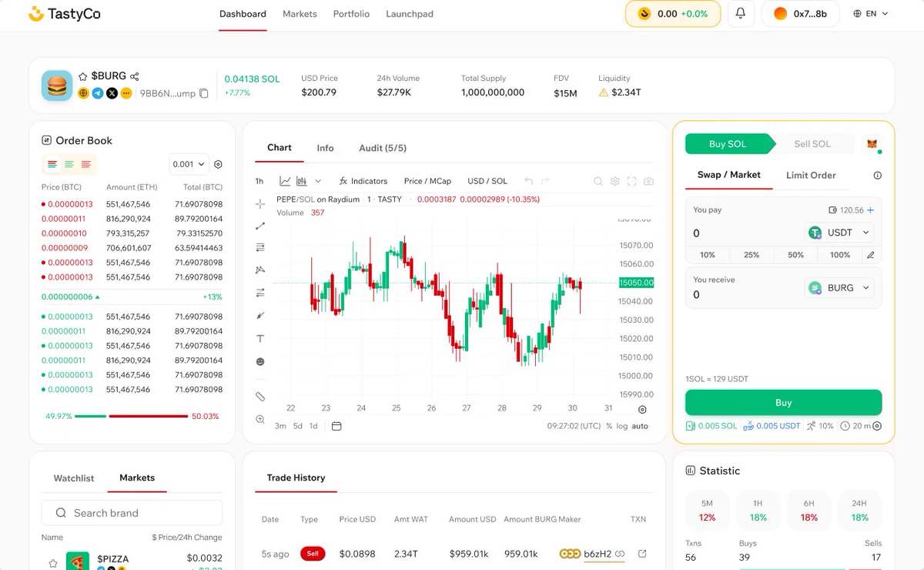The image size is (924, 570).
Task: Enter chart fullscreen mode
Action: coord(631,181)
